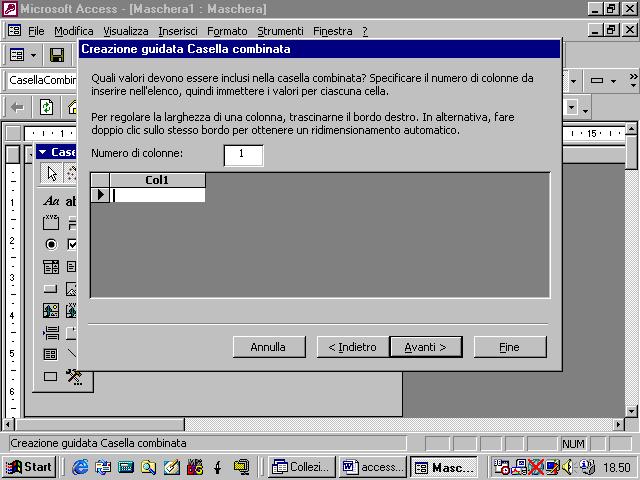This screenshot has height=480, width=640.
Task: Select the bound object frame tool
Action: point(72,311)
